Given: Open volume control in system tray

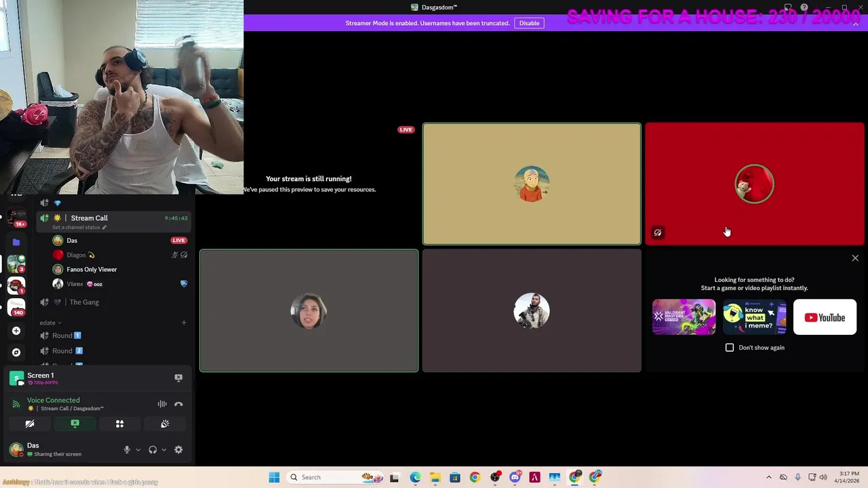Looking at the screenshot, I should (823, 477).
